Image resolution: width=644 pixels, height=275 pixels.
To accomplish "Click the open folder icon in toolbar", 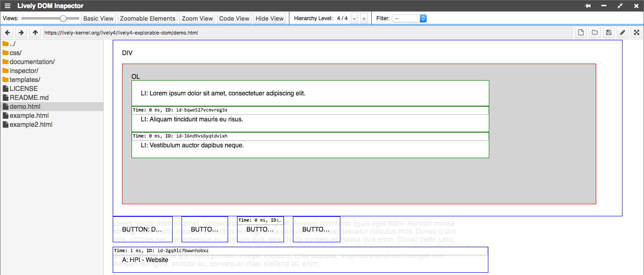I will click(594, 33).
